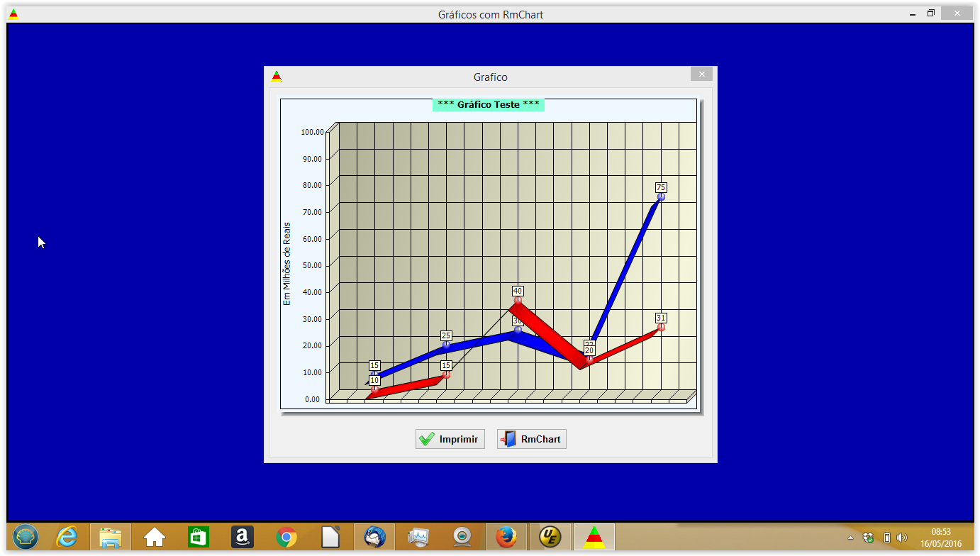Click the red data point labeled 40

[518, 301]
